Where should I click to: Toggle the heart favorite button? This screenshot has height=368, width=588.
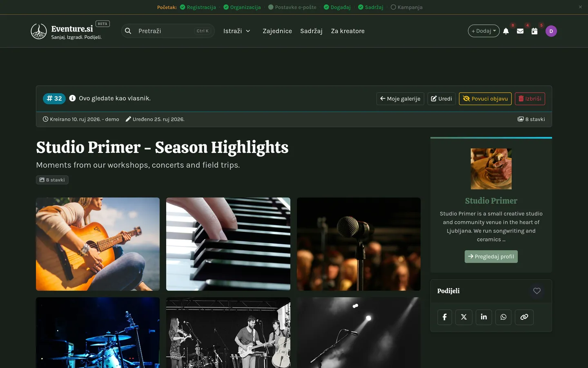pyautogui.click(x=537, y=291)
